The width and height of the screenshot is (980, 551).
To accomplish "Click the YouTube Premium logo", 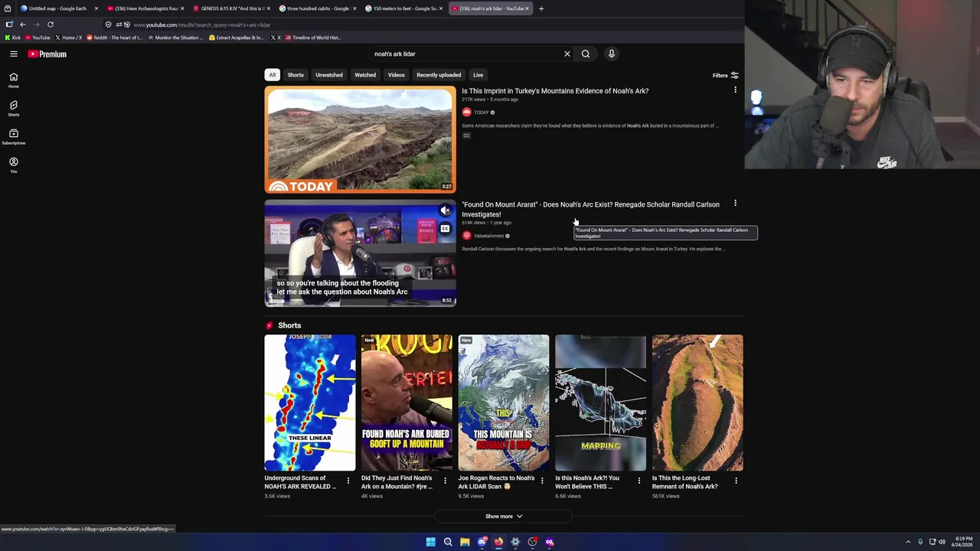I will click(47, 54).
